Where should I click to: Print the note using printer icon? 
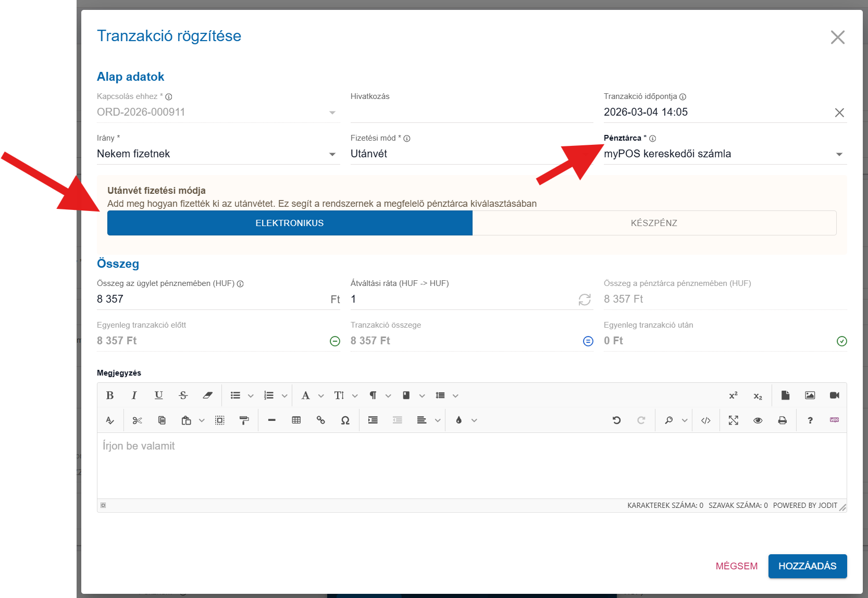(x=782, y=420)
